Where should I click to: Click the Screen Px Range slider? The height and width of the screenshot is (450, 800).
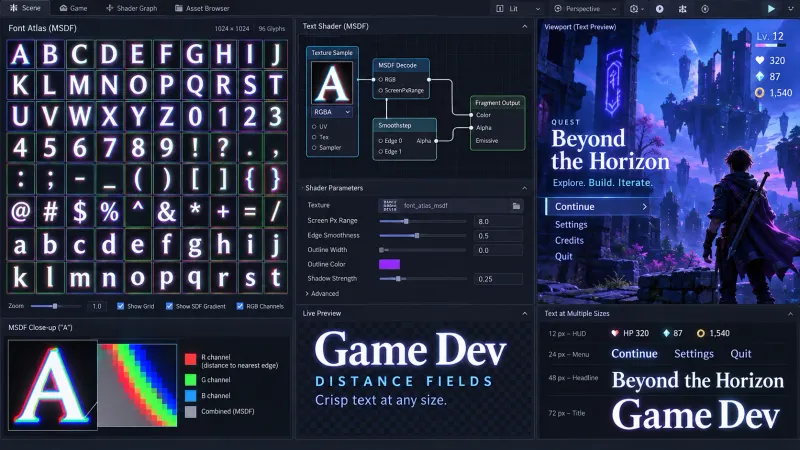(x=423, y=221)
